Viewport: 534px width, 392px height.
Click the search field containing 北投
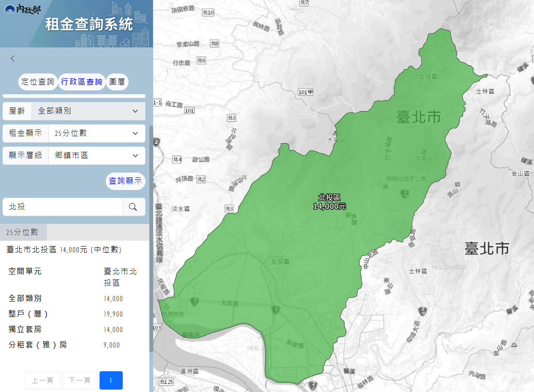click(x=63, y=206)
